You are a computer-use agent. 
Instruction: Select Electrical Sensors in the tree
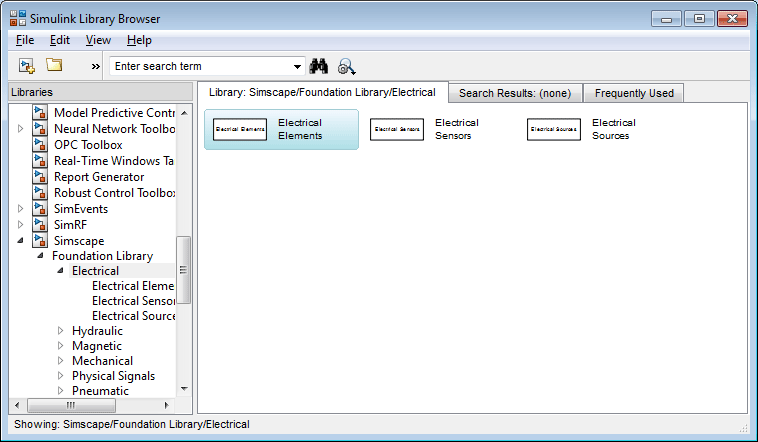pos(133,301)
